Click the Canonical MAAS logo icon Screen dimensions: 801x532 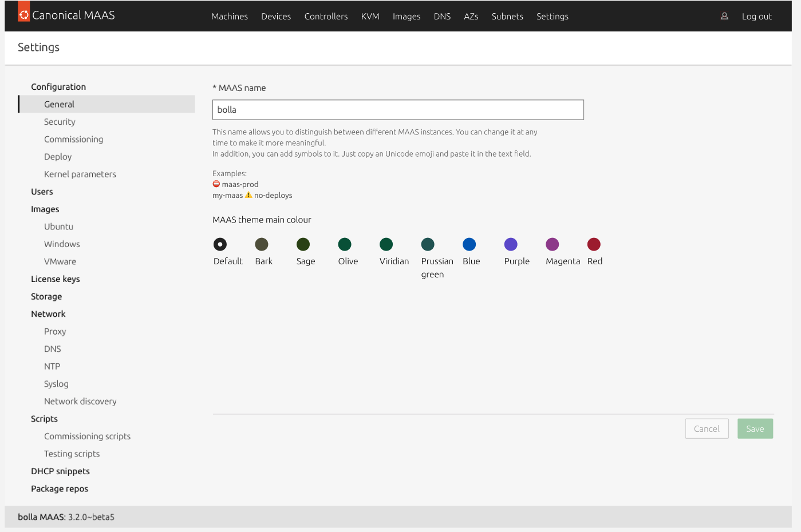pyautogui.click(x=23, y=13)
